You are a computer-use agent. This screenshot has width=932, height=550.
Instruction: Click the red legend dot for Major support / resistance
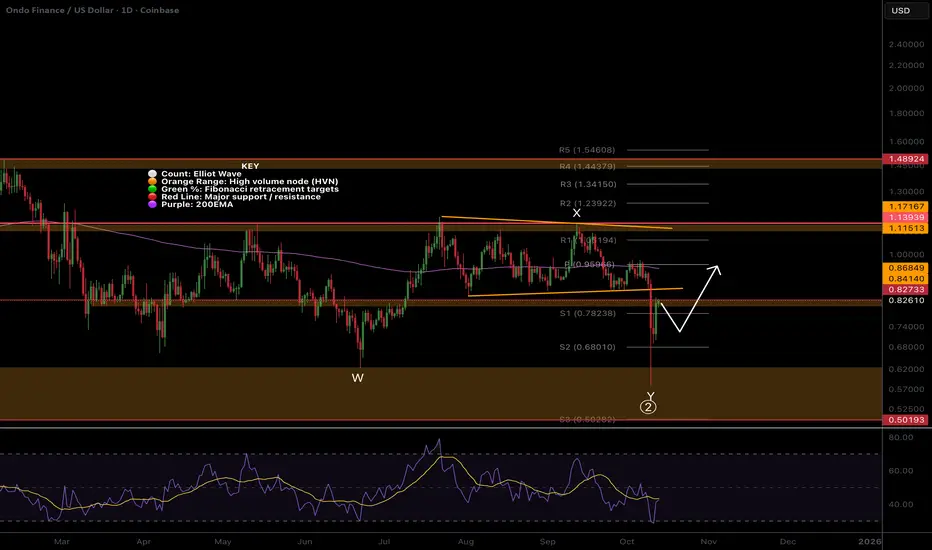pyautogui.click(x=152, y=197)
